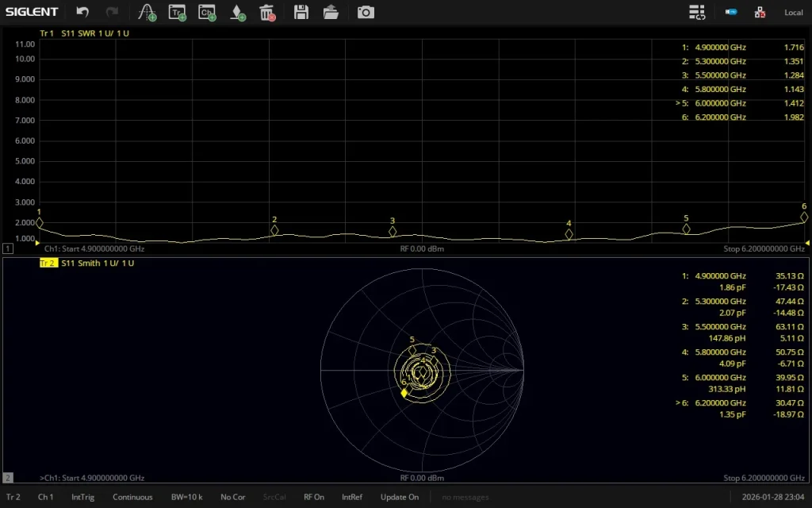The width and height of the screenshot is (812, 508).
Task: Click SWR readout row 1: 4.900000 GHz 1.716
Action: pyautogui.click(x=742, y=47)
